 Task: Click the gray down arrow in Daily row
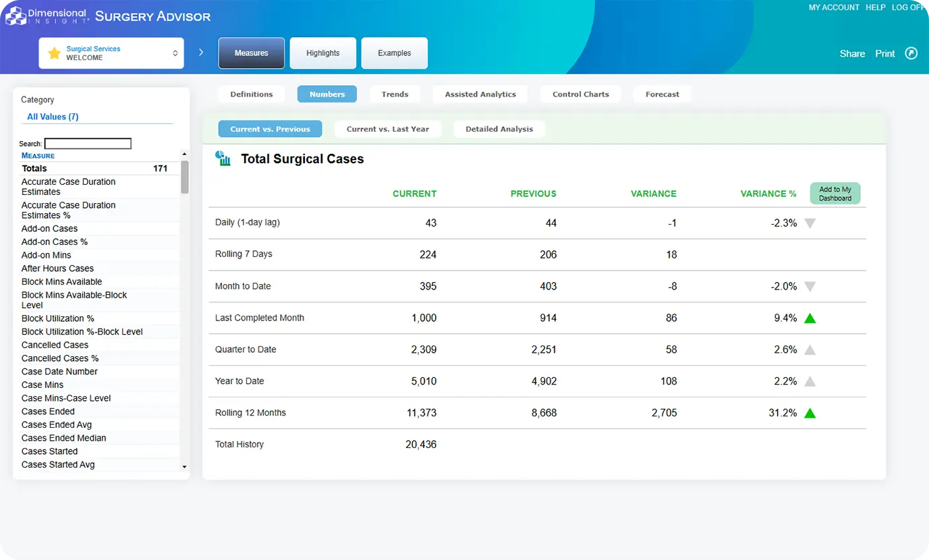tap(810, 223)
